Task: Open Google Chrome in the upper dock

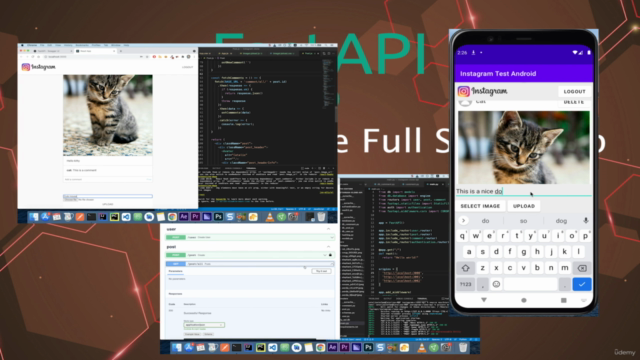Action: pos(172,217)
